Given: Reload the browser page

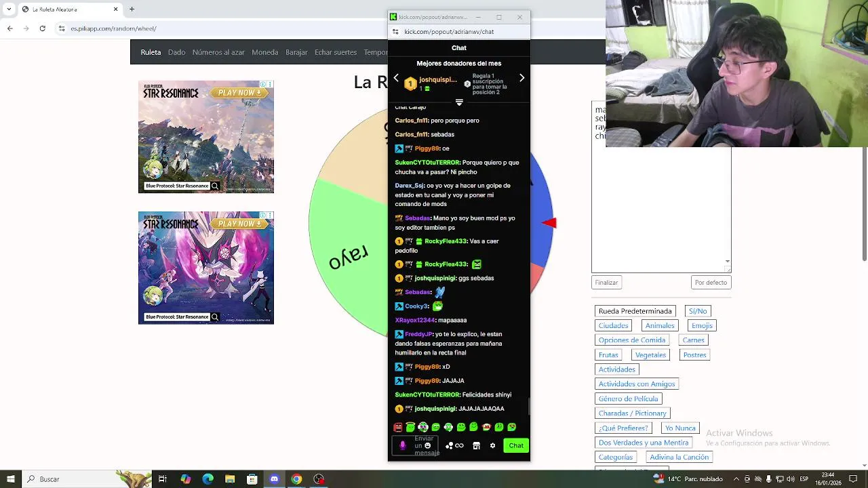Looking at the screenshot, I should click(43, 28).
